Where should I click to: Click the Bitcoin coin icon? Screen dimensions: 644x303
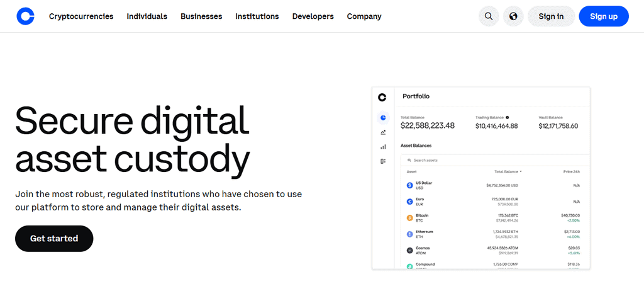tap(409, 218)
